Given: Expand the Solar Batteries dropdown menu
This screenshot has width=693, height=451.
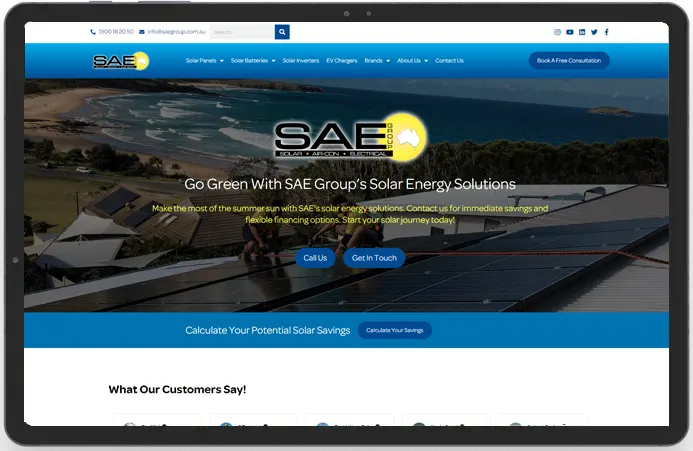Looking at the screenshot, I should [x=253, y=61].
